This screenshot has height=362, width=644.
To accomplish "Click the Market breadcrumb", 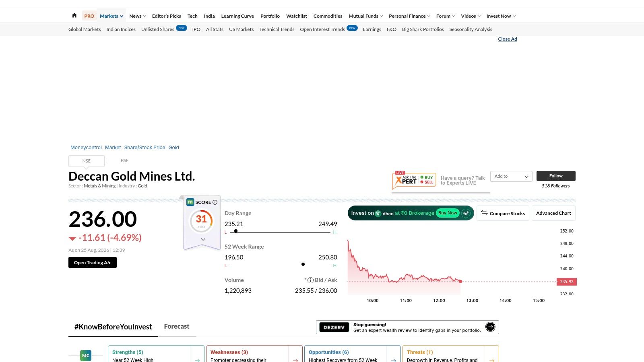I will tap(113, 148).
